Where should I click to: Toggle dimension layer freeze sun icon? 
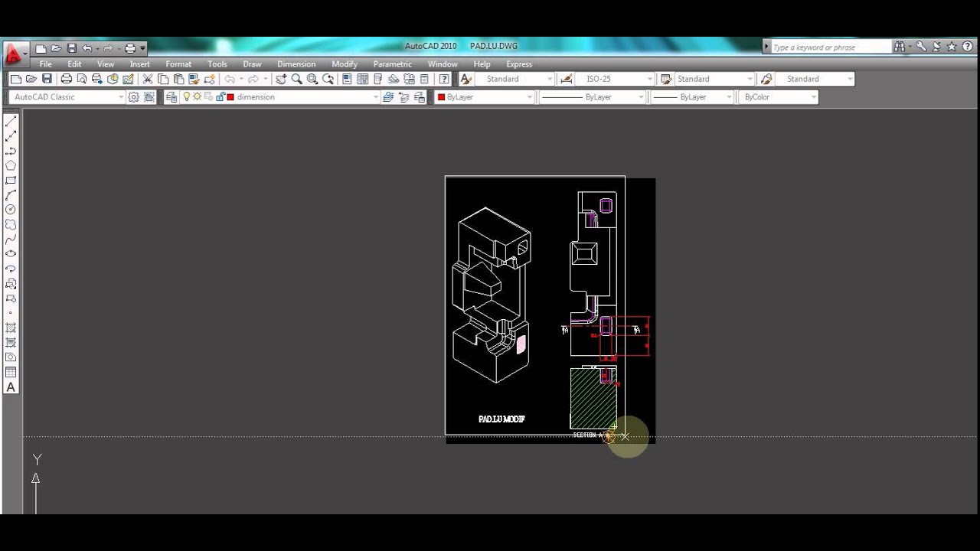197,97
